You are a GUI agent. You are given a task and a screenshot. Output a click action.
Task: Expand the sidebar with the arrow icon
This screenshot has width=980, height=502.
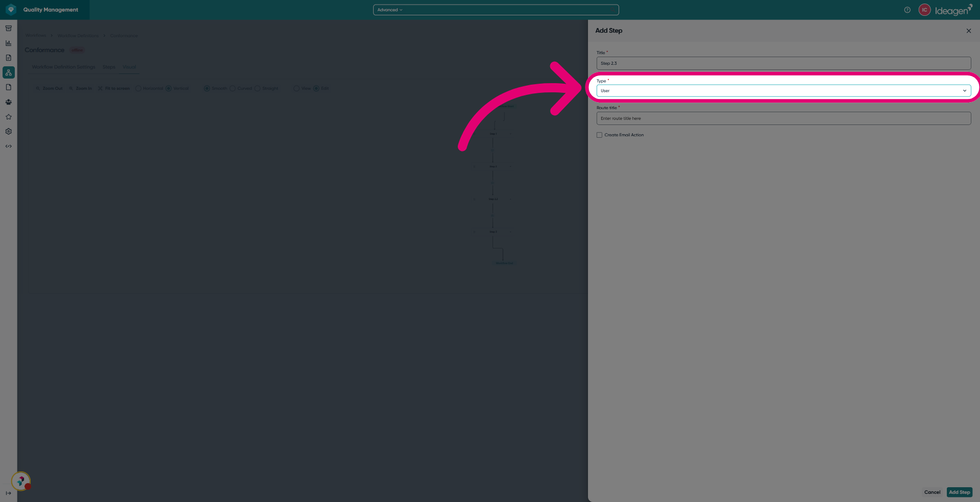[8, 493]
